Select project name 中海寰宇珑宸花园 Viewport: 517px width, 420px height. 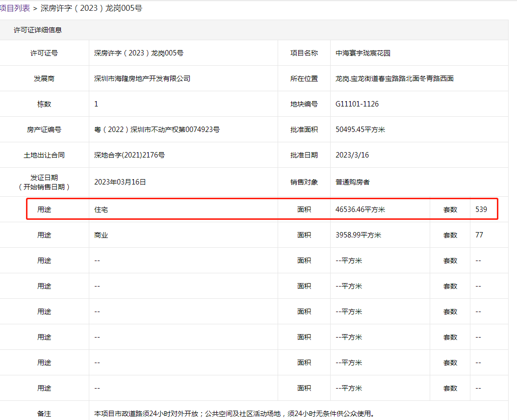(x=363, y=53)
